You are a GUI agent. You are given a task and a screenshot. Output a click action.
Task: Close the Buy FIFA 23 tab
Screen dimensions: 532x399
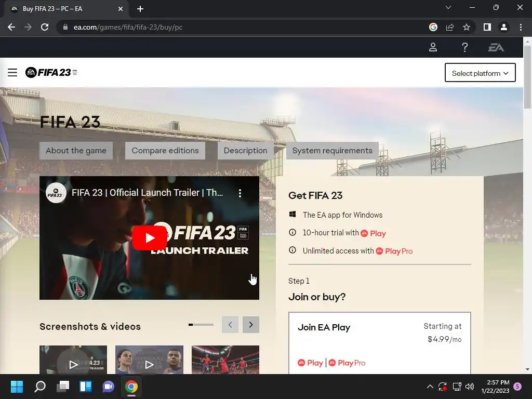pyautogui.click(x=121, y=9)
